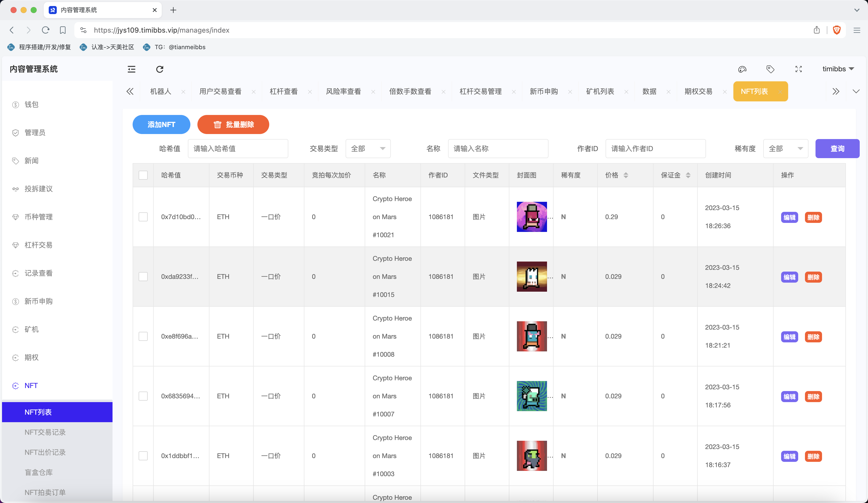Tick checkbox for row 0xe8f696a
The height and width of the screenshot is (503, 868).
coord(143,336)
